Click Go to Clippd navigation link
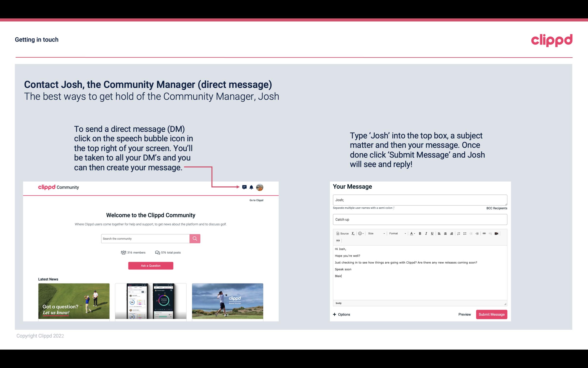The height and width of the screenshot is (368, 588). coord(256,200)
